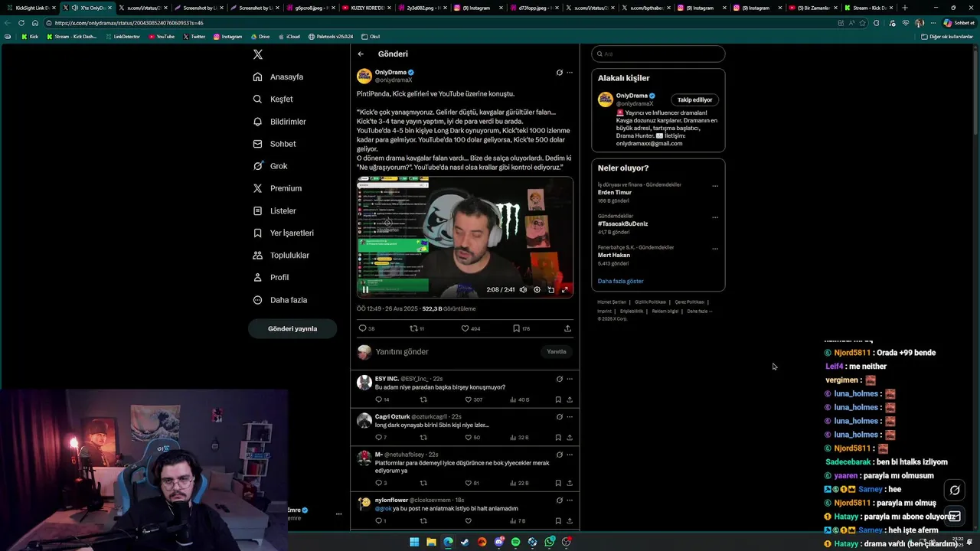Open floating messages button at bottom right
This screenshot has height=551, width=980.
(955, 516)
